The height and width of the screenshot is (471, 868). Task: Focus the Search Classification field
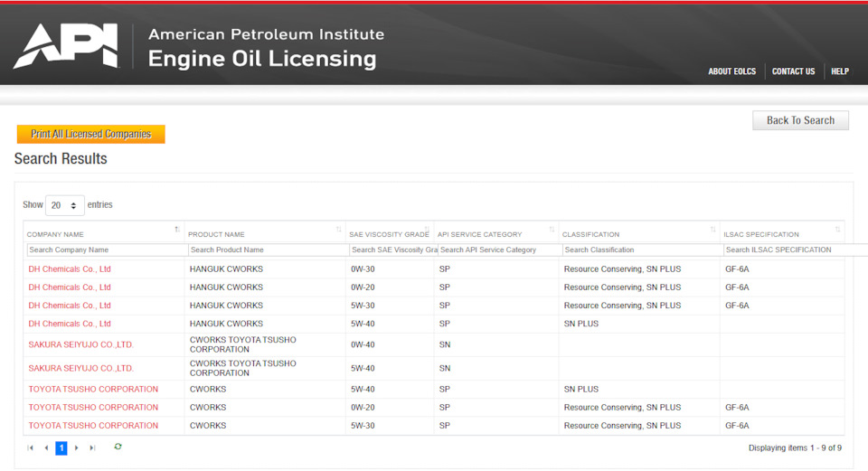(643, 250)
